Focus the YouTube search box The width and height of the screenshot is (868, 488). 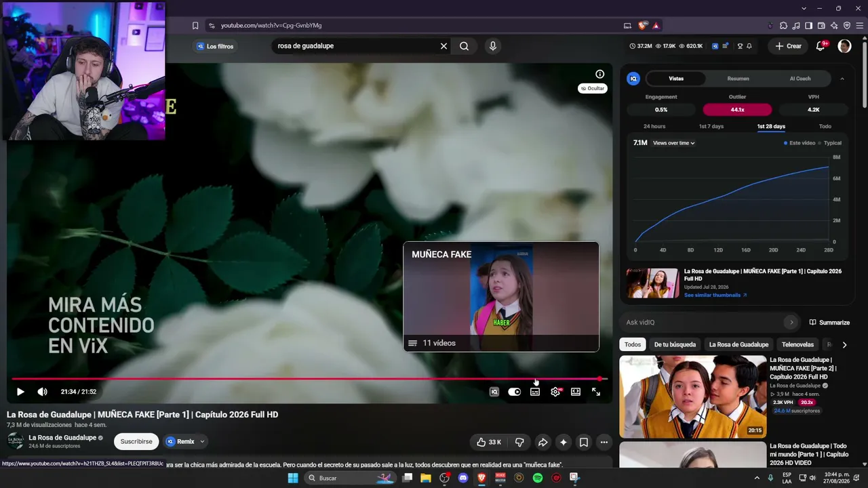click(356, 46)
